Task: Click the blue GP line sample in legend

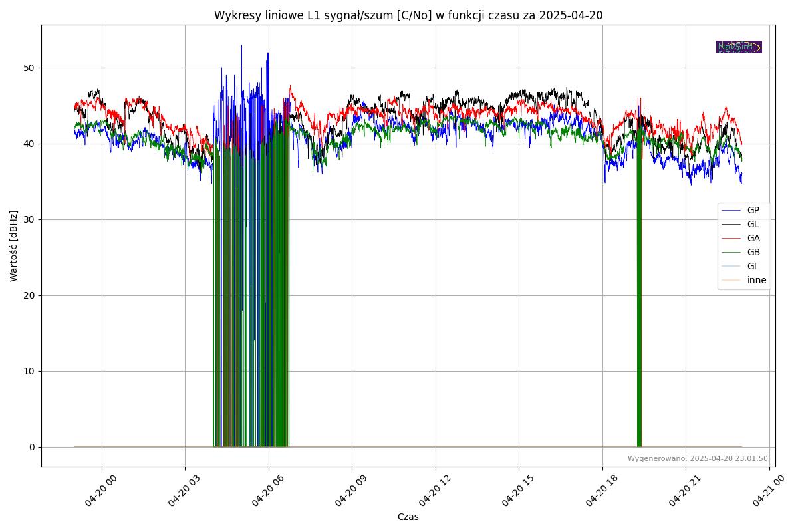Action: coord(731,211)
